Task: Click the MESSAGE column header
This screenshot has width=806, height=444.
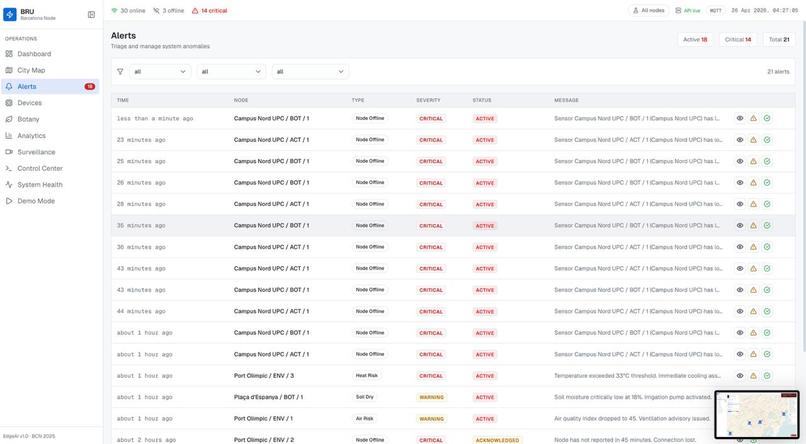Action: [566, 100]
